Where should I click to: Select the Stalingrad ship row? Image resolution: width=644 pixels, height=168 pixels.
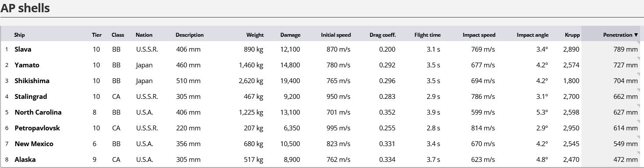point(322,97)
